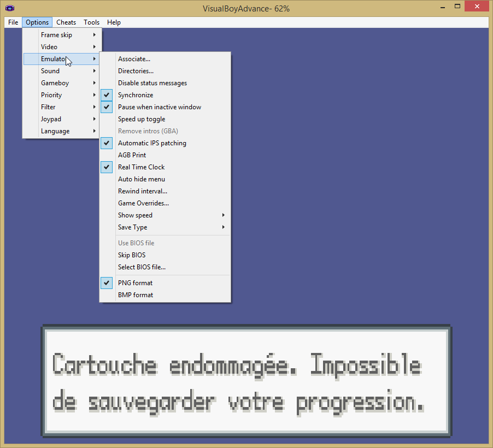
Task: Close the VisualBoyAdvance window
Action: [x=477, y=7]
